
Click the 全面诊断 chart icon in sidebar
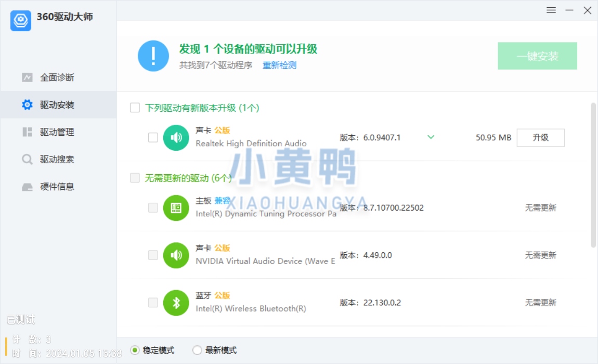point(27,77)
